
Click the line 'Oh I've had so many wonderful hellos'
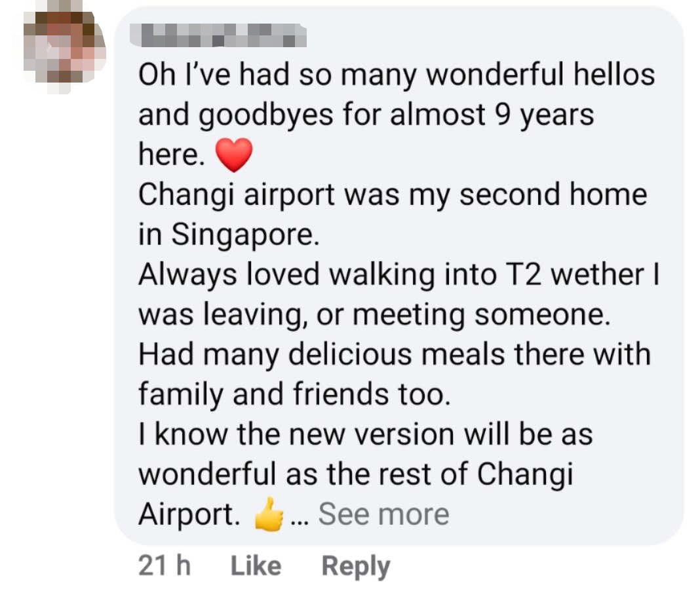tap(396, 75)
